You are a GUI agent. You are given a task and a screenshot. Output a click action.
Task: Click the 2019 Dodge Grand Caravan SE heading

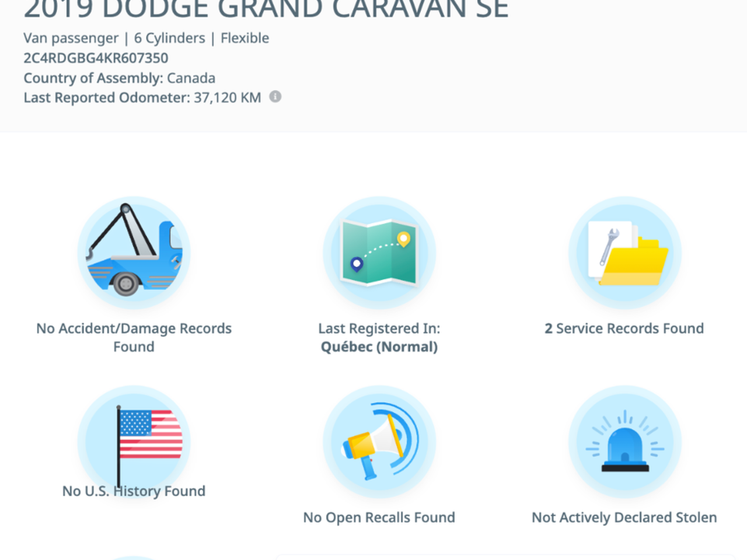pyautogui.click(x=266, y=8)
